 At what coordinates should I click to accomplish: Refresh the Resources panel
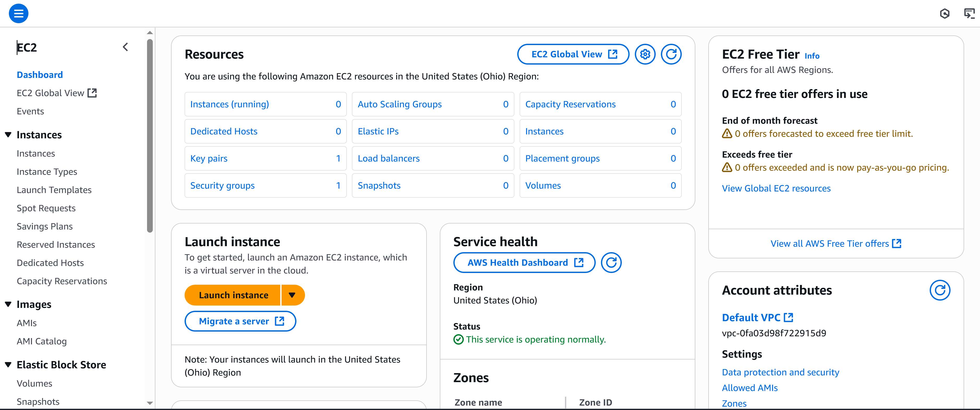click(x=671, y=54)
